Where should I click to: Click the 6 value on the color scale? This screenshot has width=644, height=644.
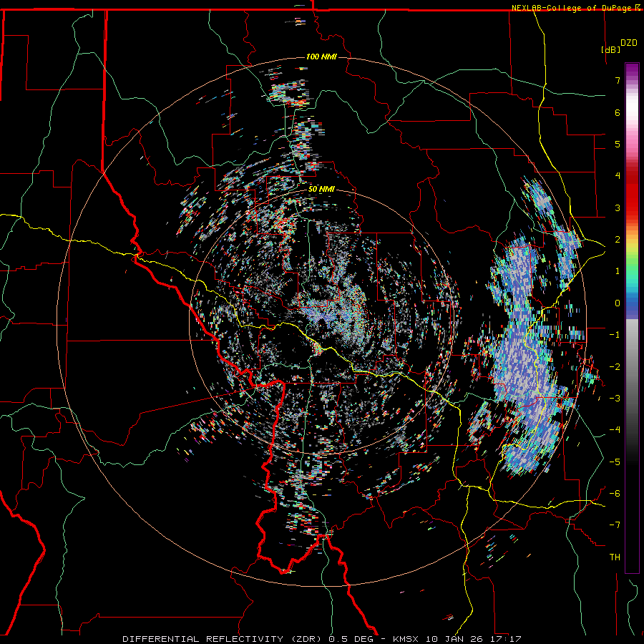click(x=618, y=112)
